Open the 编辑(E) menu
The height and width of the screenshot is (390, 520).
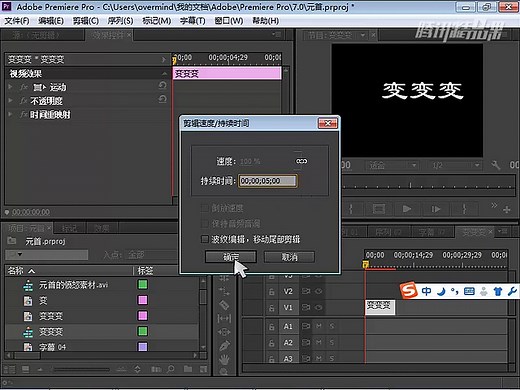pyautogui.click(x=51, y=21)
